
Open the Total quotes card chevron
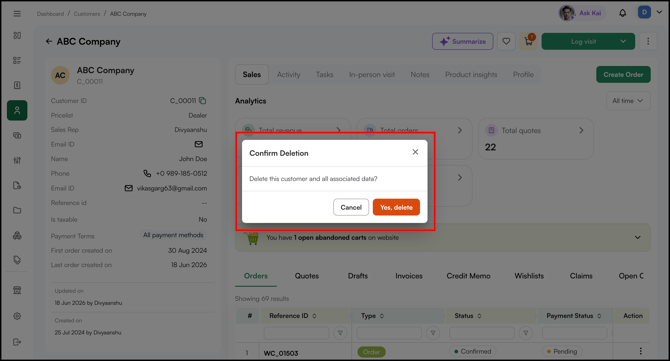tap(581, 130)
